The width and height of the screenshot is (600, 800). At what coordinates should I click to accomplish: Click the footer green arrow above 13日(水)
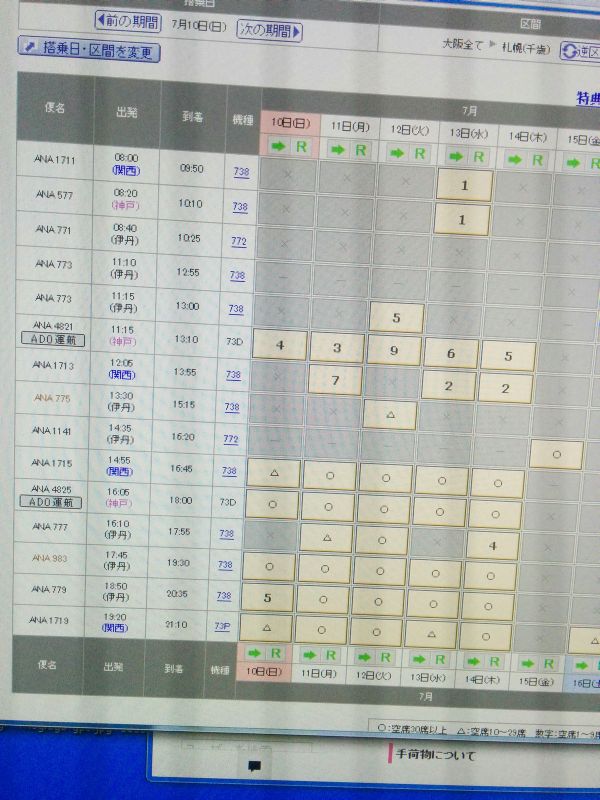click(x=418, y=659)
